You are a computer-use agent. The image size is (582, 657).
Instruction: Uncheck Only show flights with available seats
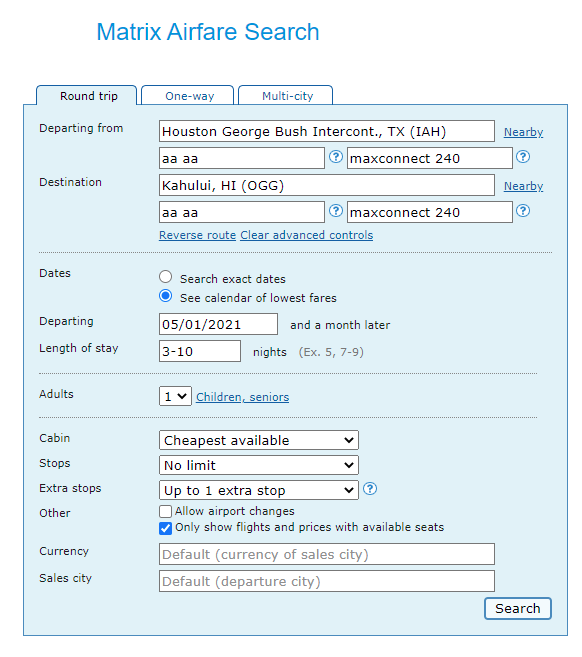tap(166, 528)
